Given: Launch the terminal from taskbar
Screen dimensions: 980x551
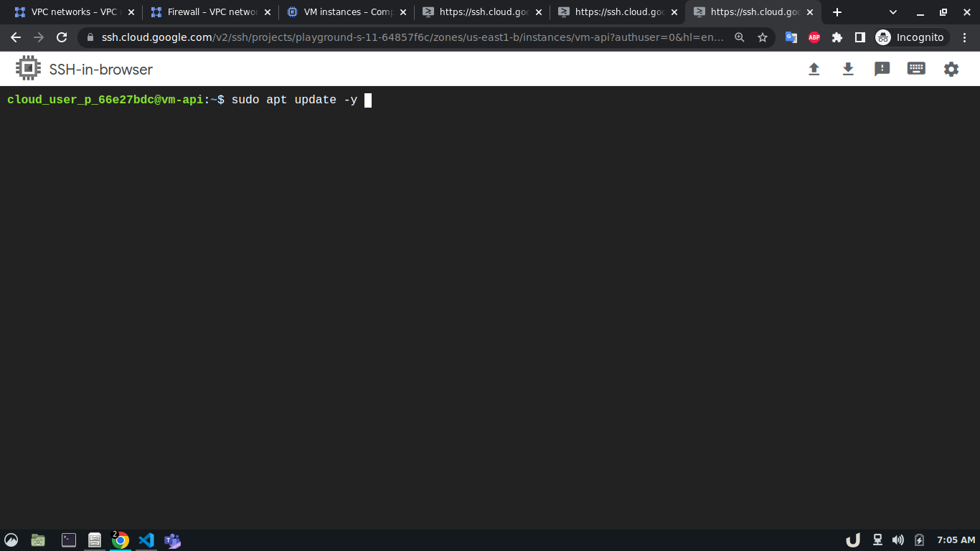Looking at the screenshot, I should (69, 540).
